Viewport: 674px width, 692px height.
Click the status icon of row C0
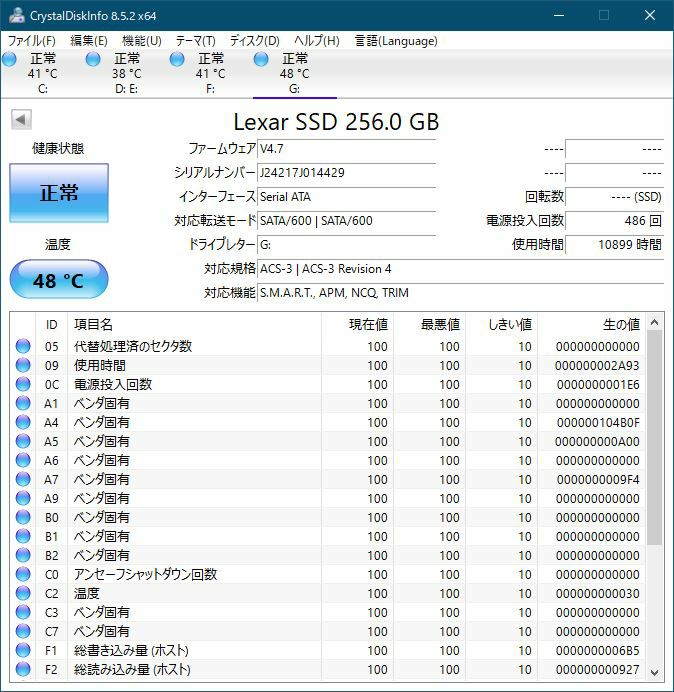tap(23, 574)
